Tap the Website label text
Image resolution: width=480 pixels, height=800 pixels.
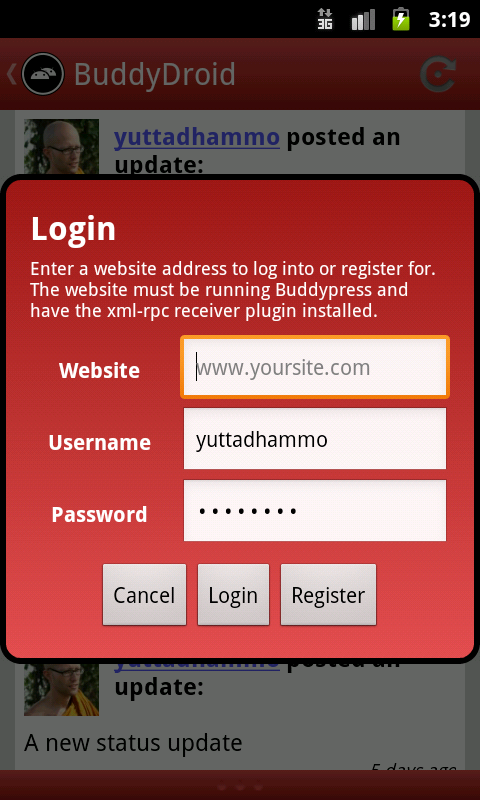[x=99, y=370]
